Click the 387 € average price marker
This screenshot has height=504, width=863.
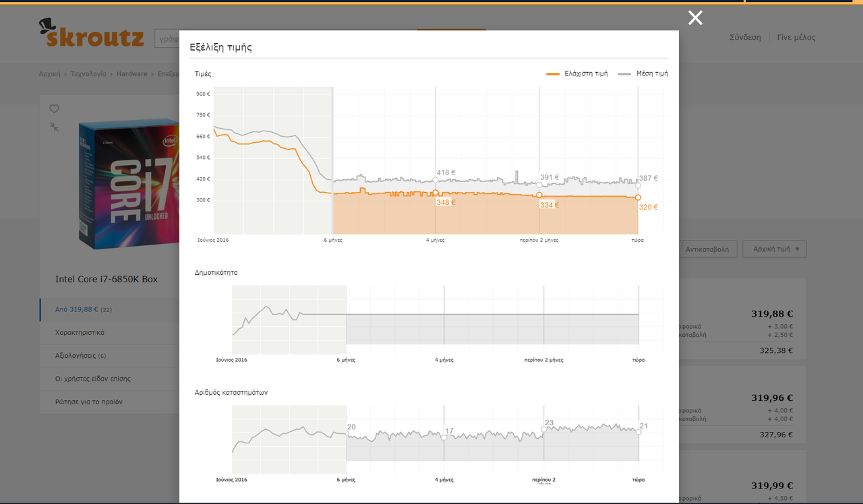coord(638,185)
